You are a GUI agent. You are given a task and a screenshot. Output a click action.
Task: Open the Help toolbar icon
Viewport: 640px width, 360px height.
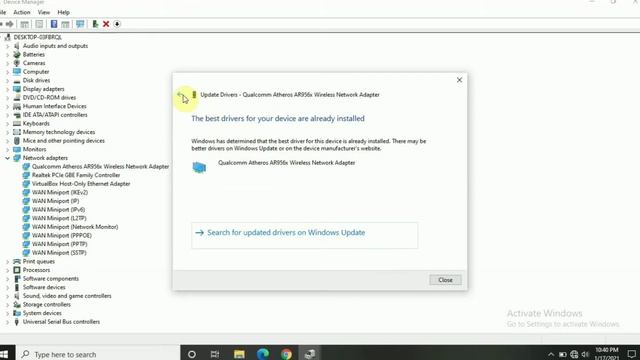click(x=53, y=24)
